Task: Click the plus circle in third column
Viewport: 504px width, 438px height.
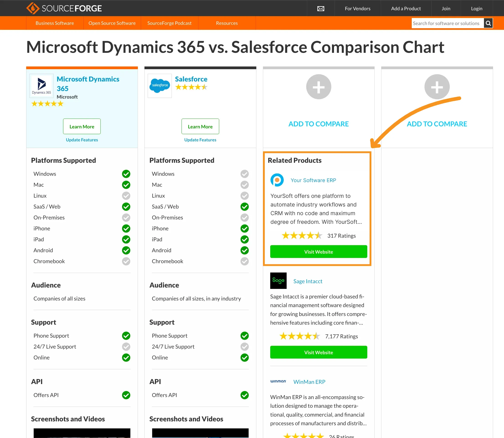Action: 319,87
